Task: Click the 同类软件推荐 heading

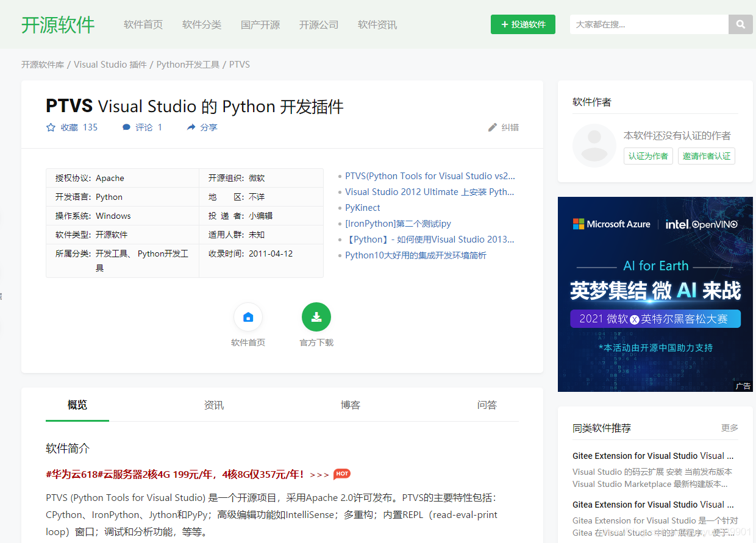Action: (602, 428)
